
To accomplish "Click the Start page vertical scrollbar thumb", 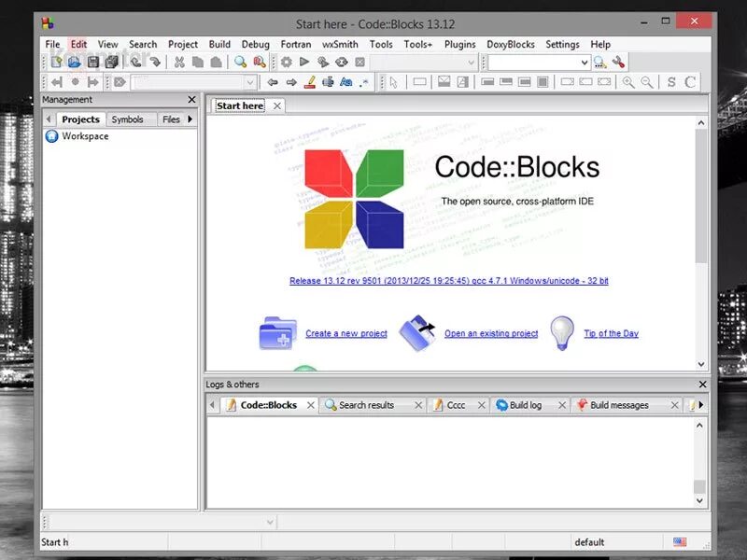I will 701,195.
